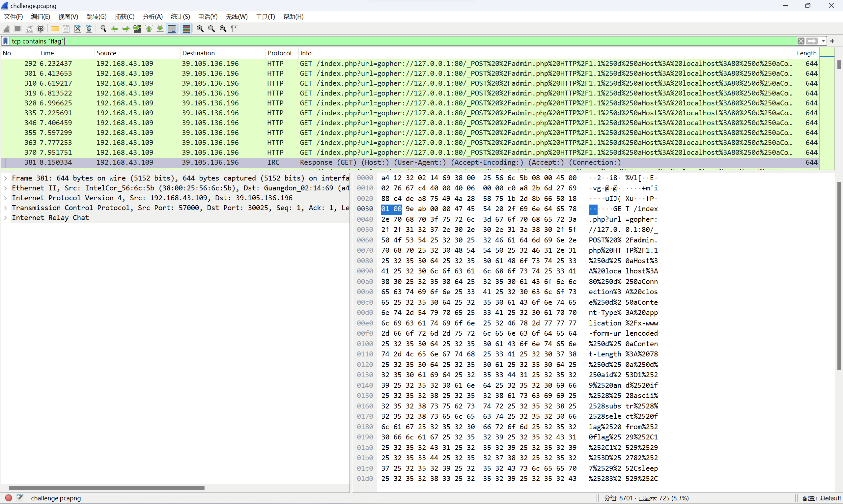Open the 统计(S) menu
This screenshot has width=843, height=504.
click(x=180, y=17)
